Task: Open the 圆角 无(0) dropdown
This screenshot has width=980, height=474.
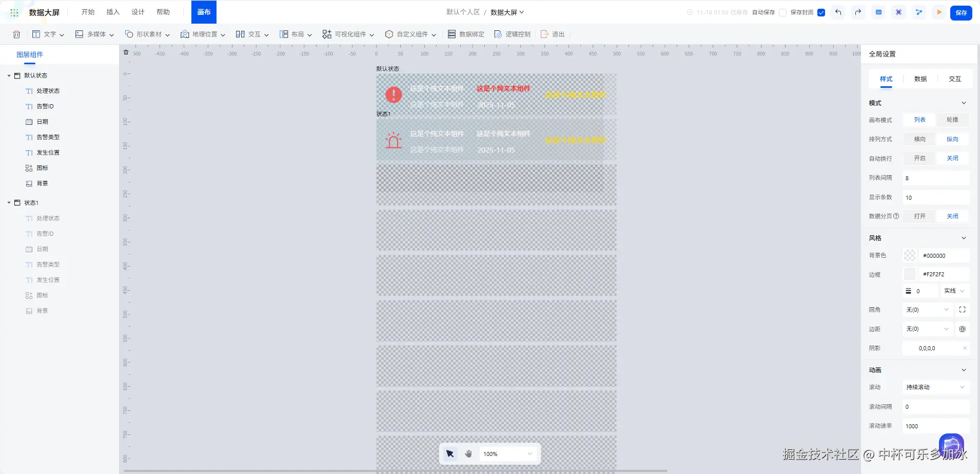Action: pos(927,310)
